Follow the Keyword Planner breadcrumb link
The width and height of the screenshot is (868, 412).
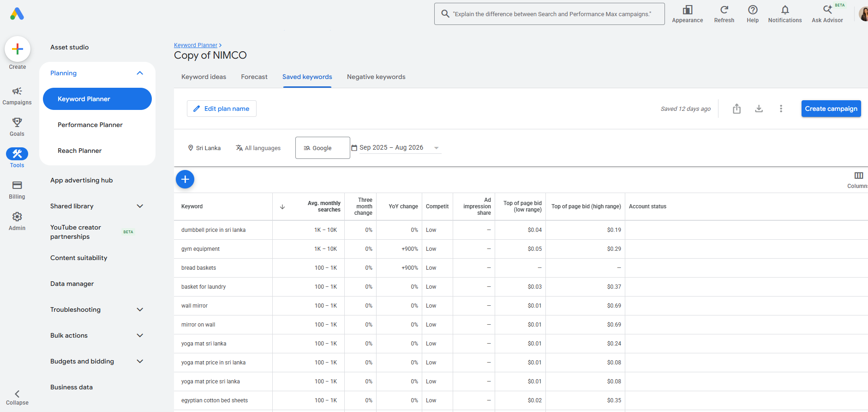click(x=196, y=45)
